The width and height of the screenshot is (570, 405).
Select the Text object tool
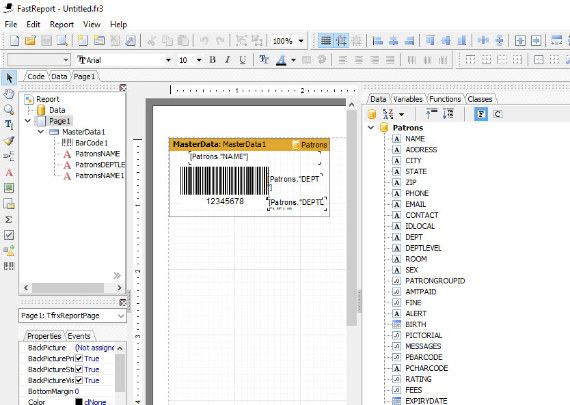coord(9,172)
